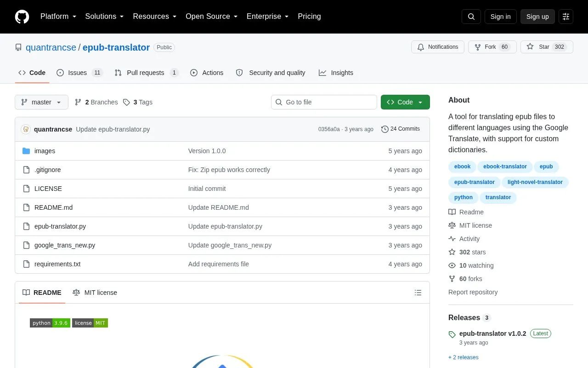Click the quantrancse avatar in commit row
This screenshot has height=368, width=588.
pyautogui.click(x=26, y=129)
